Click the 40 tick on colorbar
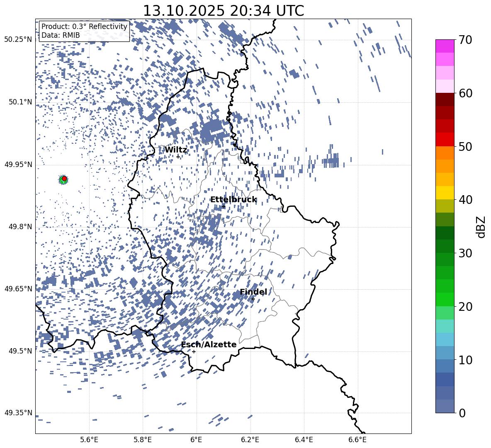This screenshot has height=448, width=491. pos(465,200)
